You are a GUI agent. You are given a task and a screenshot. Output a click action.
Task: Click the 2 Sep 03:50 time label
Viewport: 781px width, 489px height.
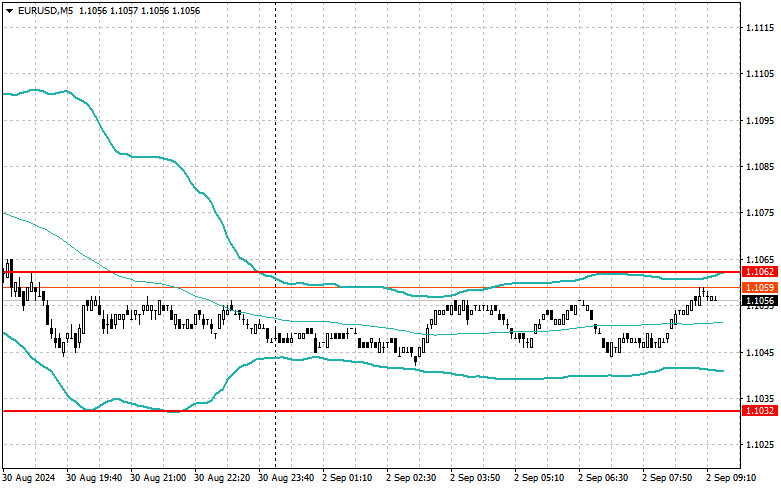click(475, 478)
